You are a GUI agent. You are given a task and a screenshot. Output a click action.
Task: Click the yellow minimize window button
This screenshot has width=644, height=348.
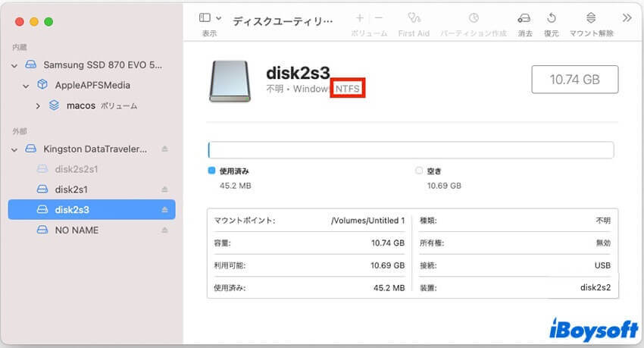pyautogui.click(x=34, y=22)
